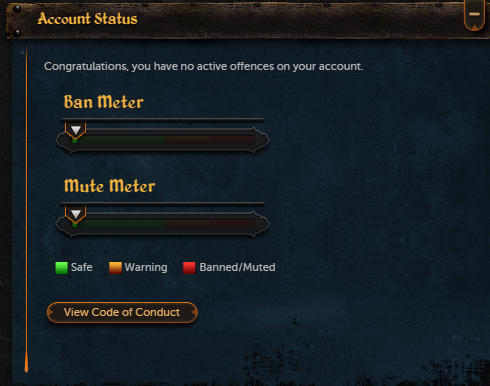Screen dimensions: 490x386
Task: Click the Ban Meter heading
Action: pos(104,102)
